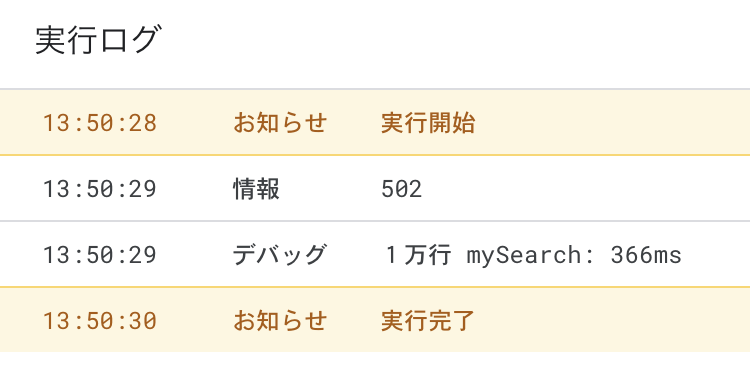750x366 pixels.
Task: Click the デバッグ level label
Action: [x=279, y=255]
